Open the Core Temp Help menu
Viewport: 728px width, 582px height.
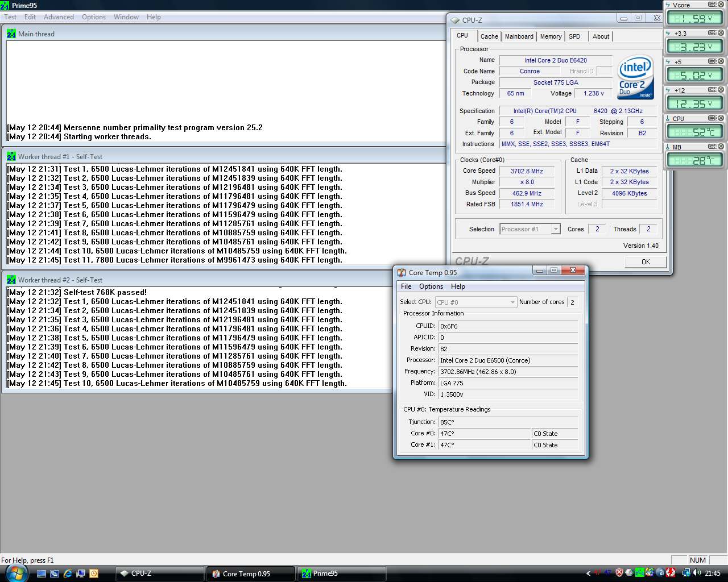pyautogui.click(x=458, y=286)
